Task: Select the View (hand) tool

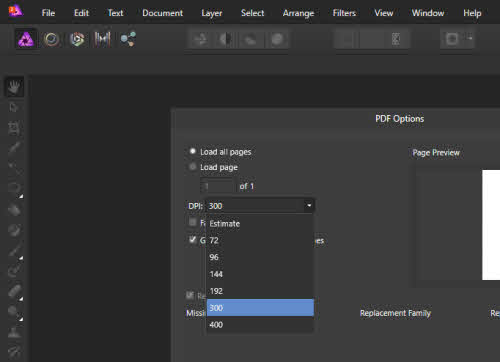Action: point(14,87)
